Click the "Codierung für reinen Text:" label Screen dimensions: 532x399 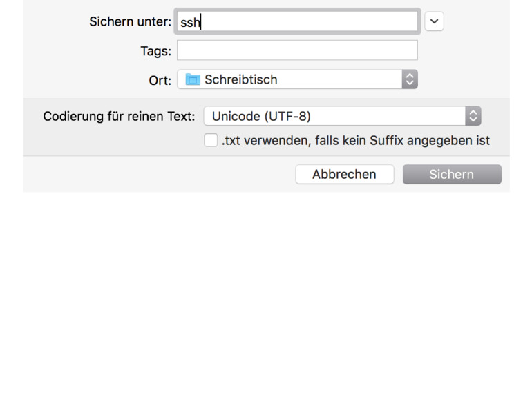point(119,116)
